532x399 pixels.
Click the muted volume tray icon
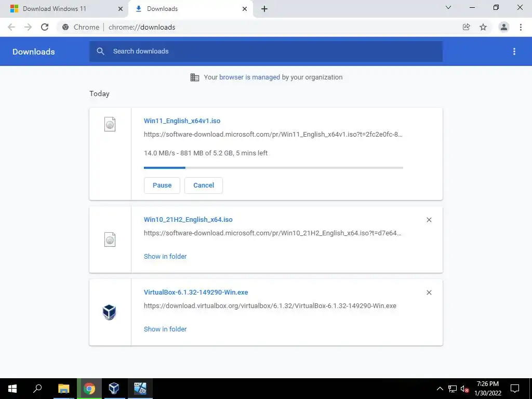(x=464, y=389)
